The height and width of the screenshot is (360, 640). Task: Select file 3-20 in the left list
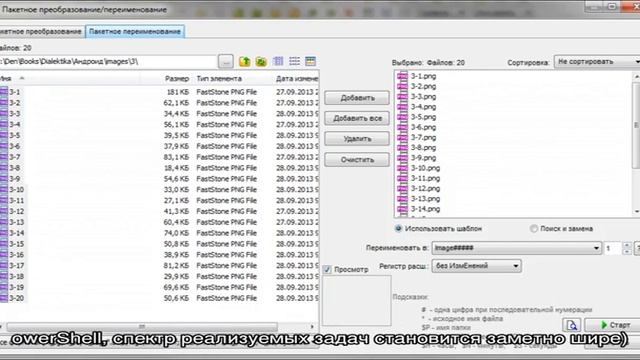tap(16, 298)
